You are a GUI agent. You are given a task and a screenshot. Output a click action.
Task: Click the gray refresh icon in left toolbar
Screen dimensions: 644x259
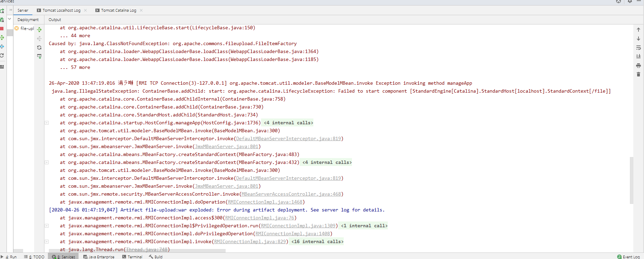2,55
